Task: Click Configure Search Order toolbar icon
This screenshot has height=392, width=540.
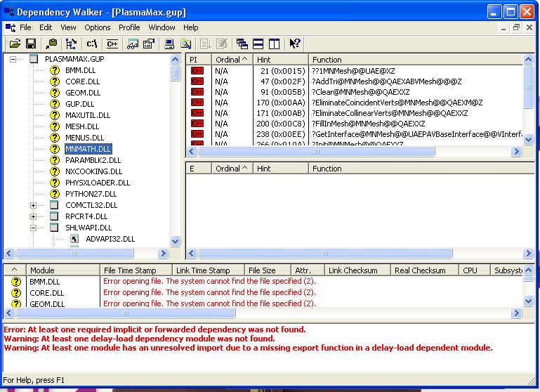Action: click(x=185, y=44)
